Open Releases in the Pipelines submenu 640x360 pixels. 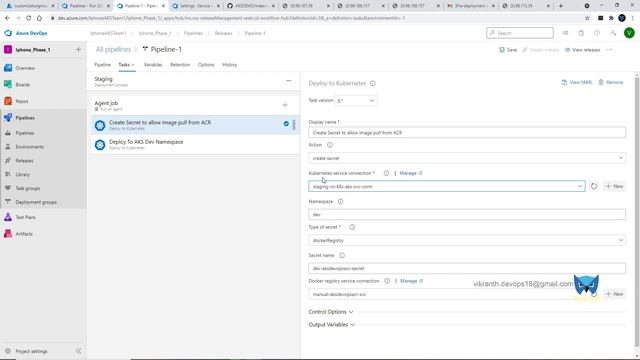pyautogui.click(x=24, y=161)
